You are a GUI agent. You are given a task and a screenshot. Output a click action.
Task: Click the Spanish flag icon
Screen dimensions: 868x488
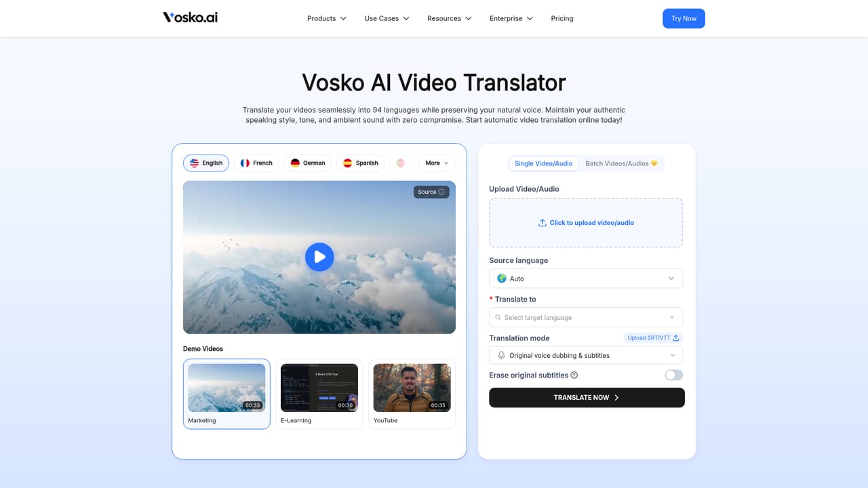tap(347, 163)
